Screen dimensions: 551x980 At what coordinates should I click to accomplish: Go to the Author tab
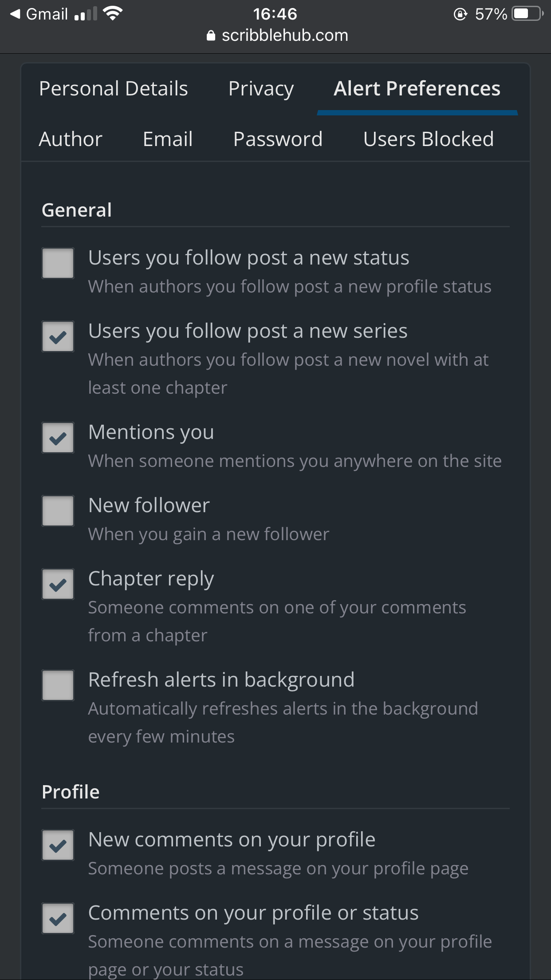[x=71, y=139]
